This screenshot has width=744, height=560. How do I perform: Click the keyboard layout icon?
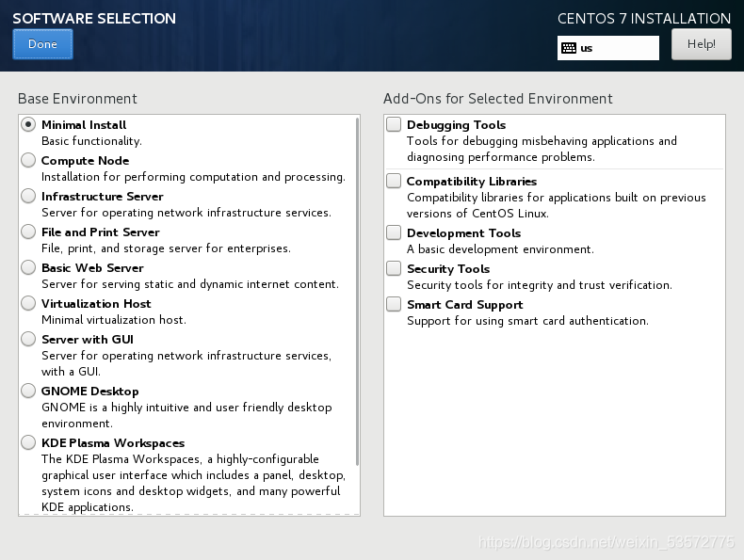569,48
